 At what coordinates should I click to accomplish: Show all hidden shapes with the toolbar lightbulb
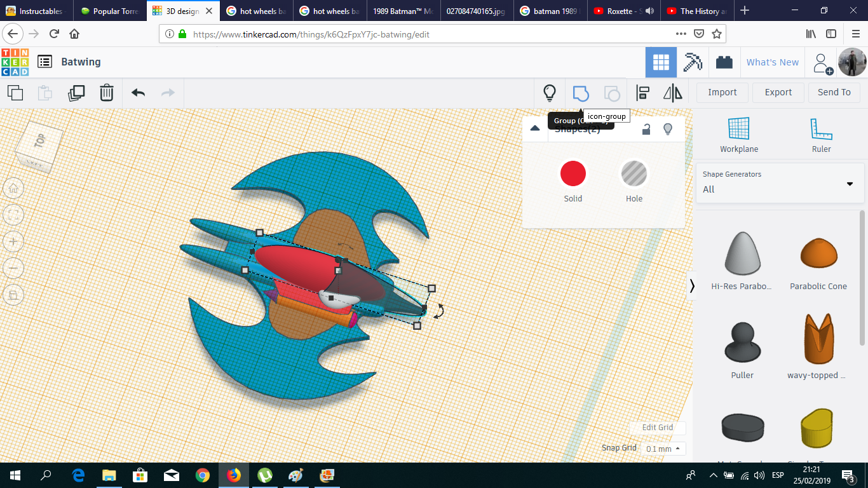point(550,93)
